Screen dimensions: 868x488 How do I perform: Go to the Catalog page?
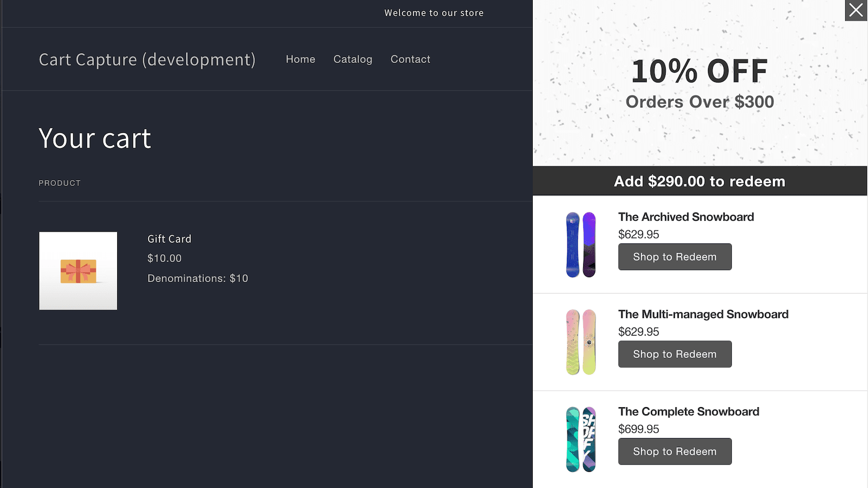pyautogui.click(x=353, y=59)
